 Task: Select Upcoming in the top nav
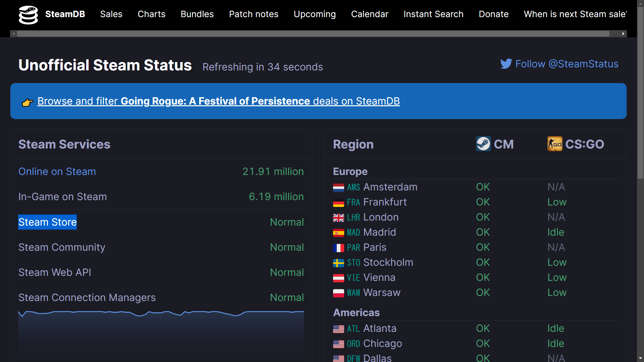pyautogui.click(x=315, y=14)
